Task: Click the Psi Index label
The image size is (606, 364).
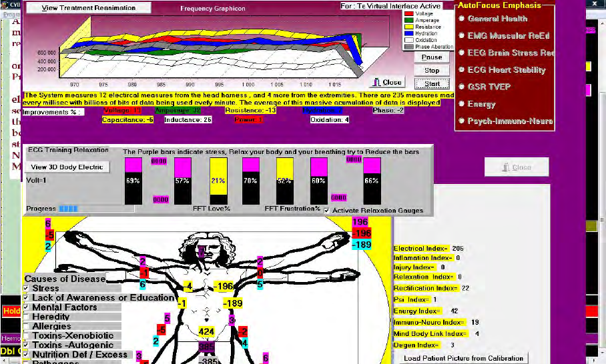Action: [x=412, y=299]
